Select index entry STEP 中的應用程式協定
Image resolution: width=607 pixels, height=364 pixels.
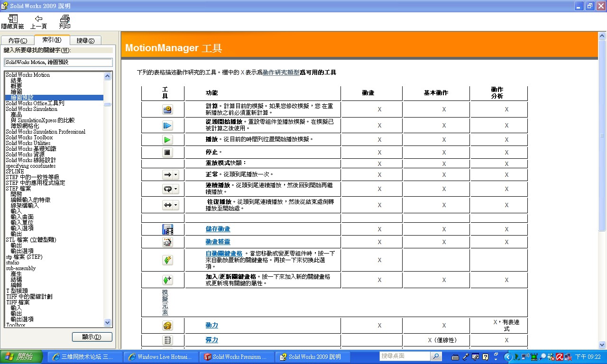click(36, 183)
